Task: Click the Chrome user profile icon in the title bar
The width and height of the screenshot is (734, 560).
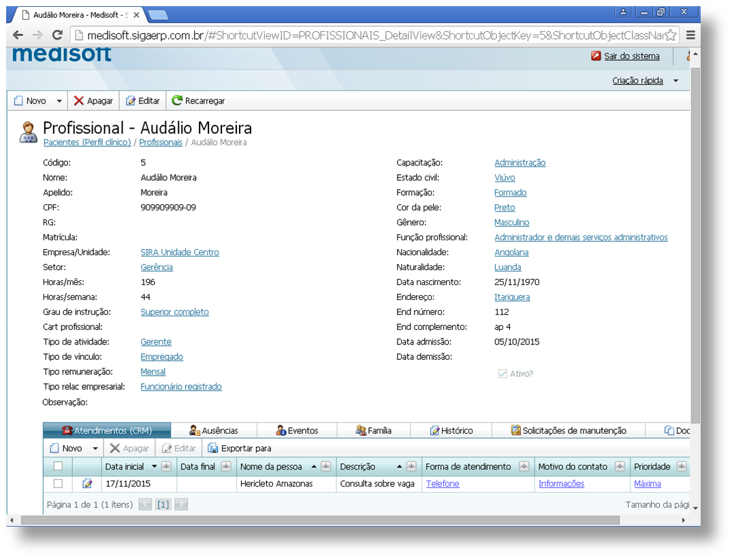Action: (623, 12)
